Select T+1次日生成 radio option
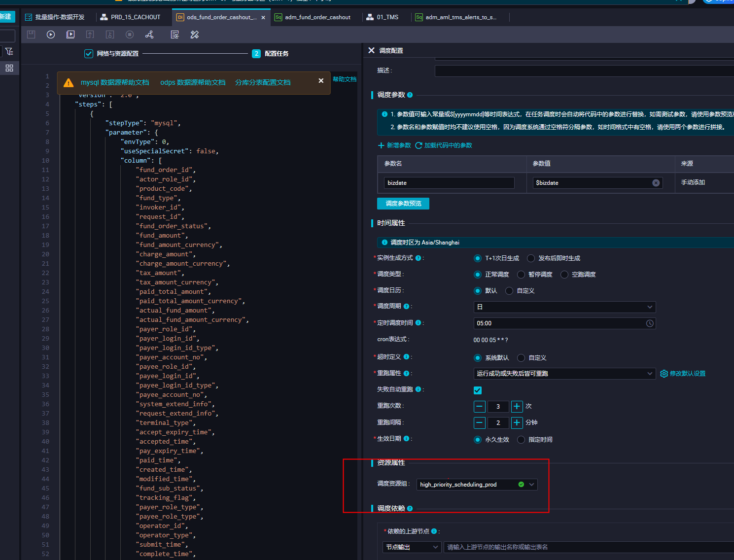734x560 pixels. pos(477,258)
